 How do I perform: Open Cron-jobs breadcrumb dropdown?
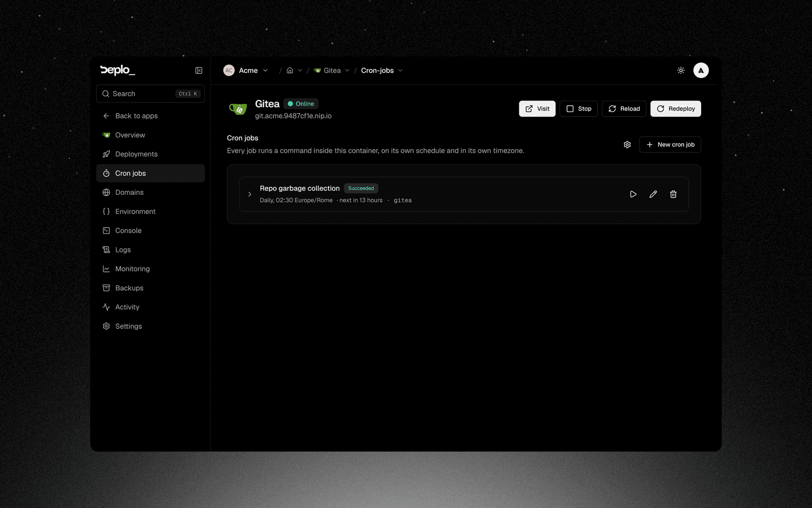point(400,71)
